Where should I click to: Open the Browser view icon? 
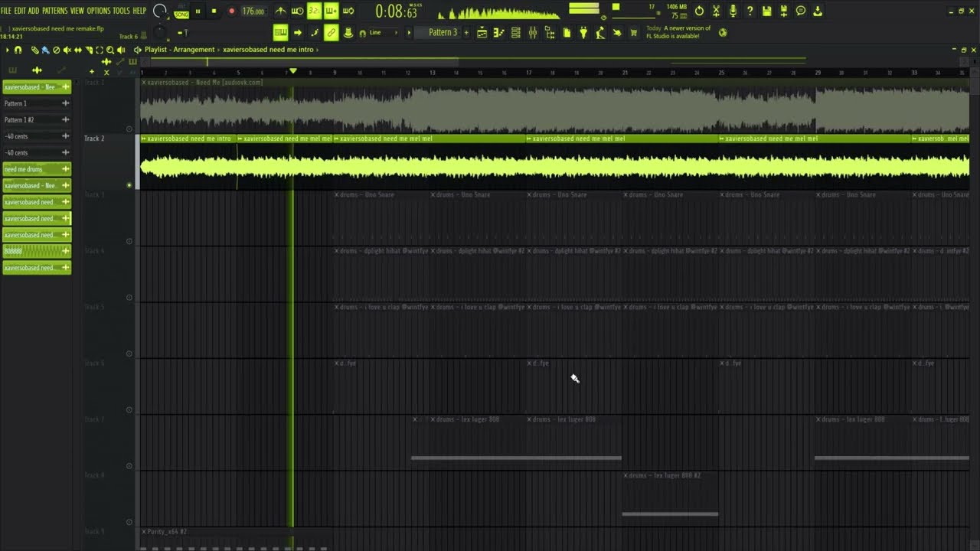click(x=550, y=32)
